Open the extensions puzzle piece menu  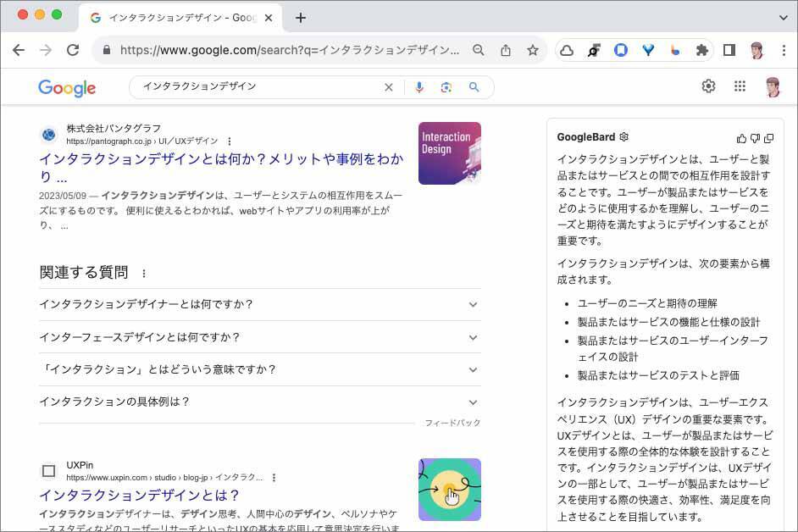tap(701, 50)
